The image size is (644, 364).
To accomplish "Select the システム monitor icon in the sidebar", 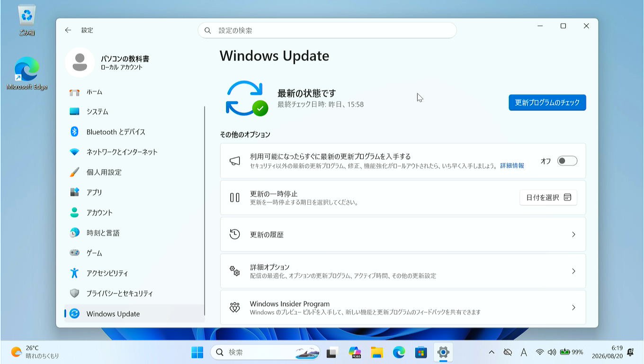I will [74, 112].
